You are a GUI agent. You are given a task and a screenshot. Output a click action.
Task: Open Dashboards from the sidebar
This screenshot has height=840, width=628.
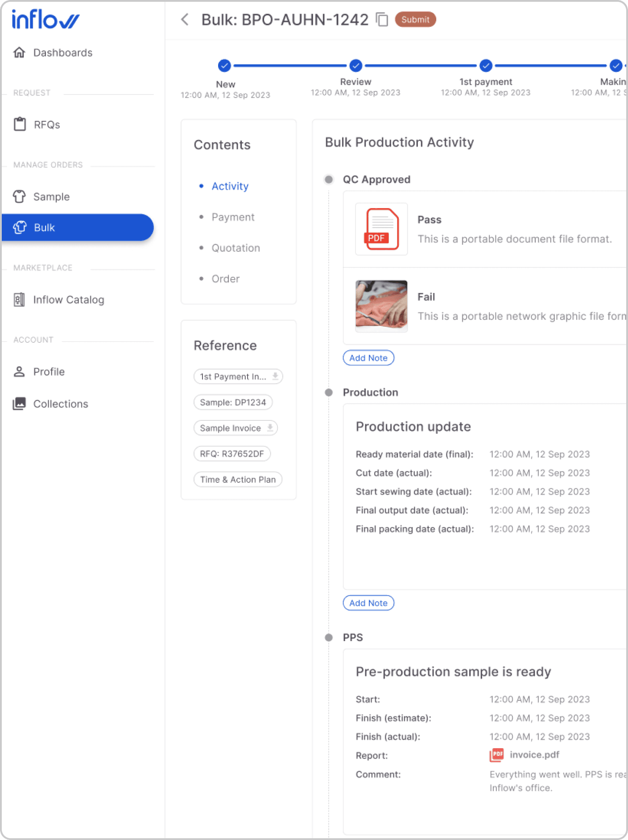[62, 53]
